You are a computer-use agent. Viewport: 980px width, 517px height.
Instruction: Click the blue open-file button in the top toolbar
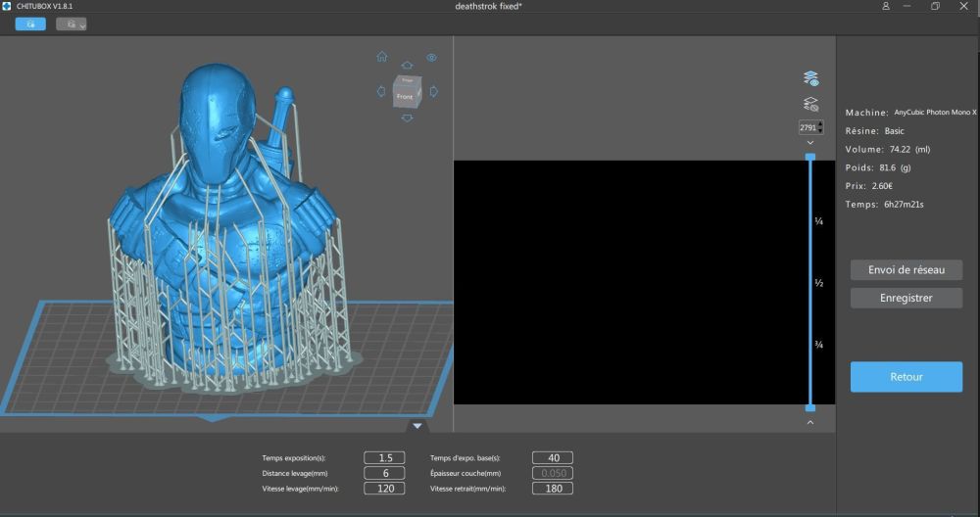[30, 23]
